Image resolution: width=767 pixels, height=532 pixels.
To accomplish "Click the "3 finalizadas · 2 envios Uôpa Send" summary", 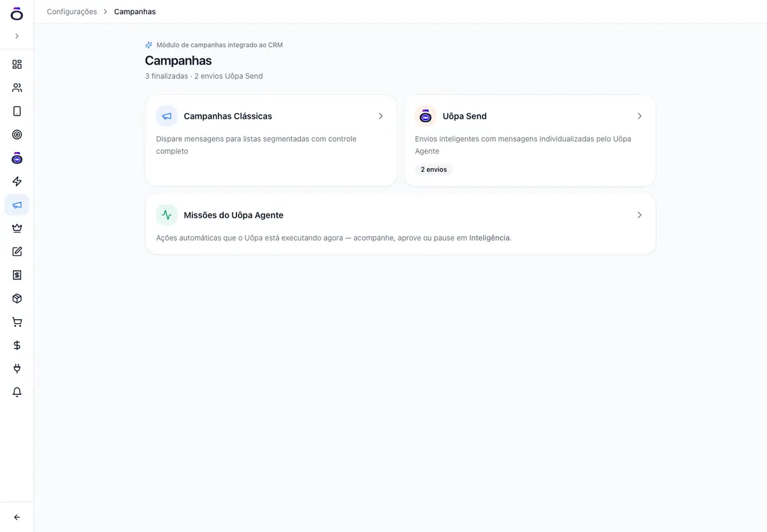I will click(204, 76).
